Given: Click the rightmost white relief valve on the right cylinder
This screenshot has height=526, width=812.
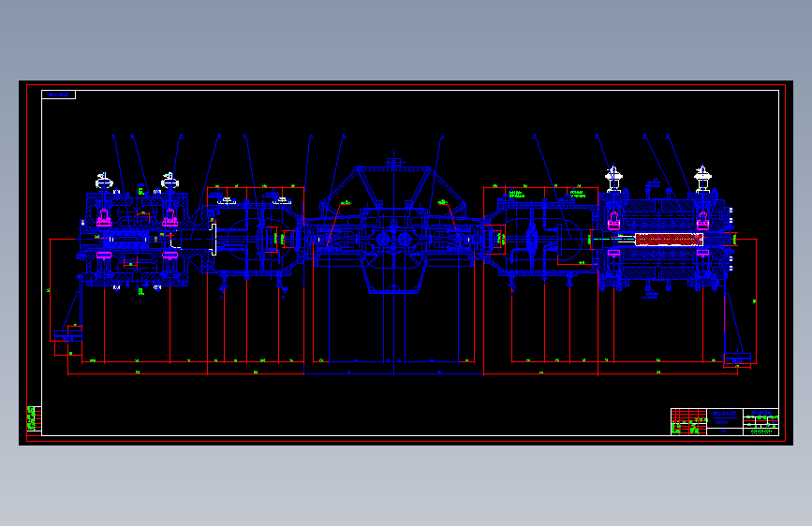Looking at the screenshot, I should coord(702,178).
